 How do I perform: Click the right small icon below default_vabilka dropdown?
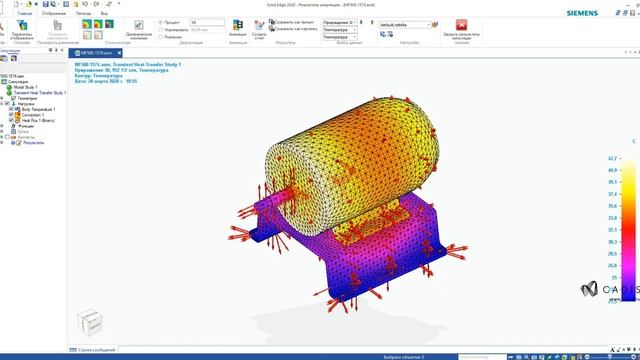coord(390,34)
